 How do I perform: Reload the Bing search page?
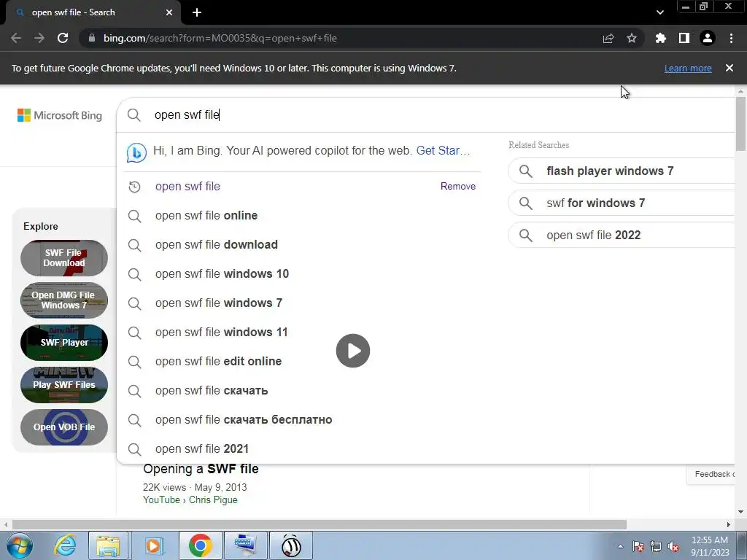63,38
